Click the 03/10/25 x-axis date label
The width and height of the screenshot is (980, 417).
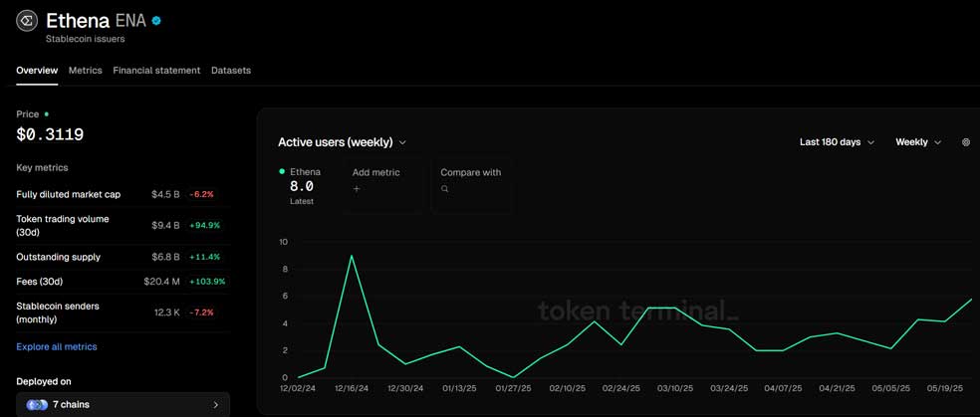tap(675, 388)
